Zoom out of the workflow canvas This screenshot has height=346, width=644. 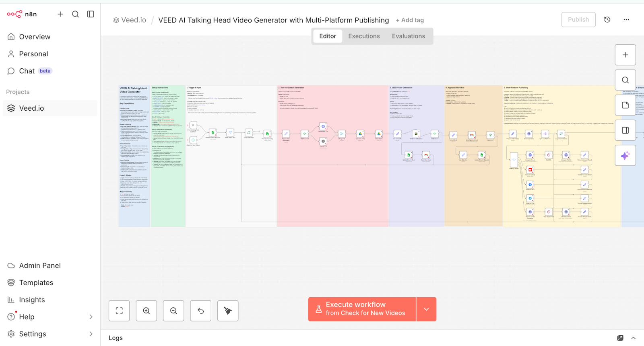(173, 311)
